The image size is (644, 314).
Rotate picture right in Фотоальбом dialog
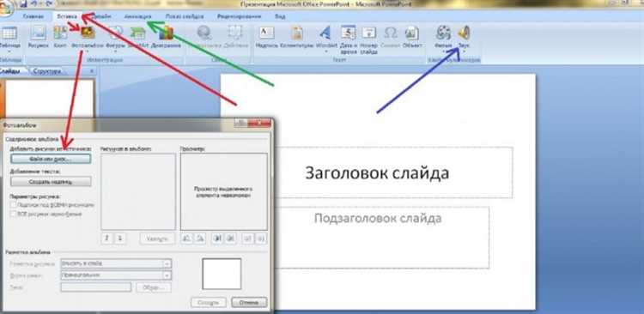click(200, 239)
